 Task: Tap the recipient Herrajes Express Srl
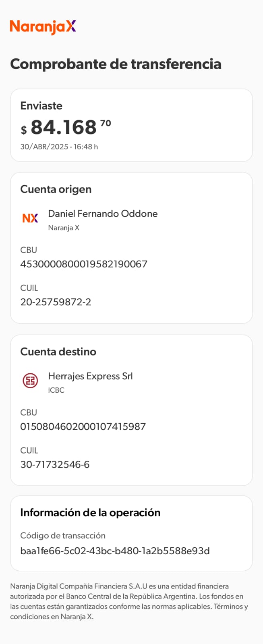(90, 376)
